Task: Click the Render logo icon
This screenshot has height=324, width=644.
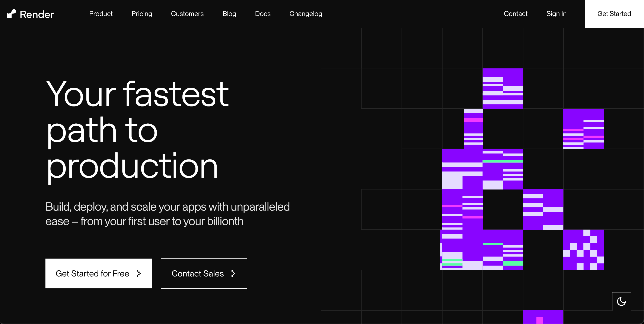Action: point(12,14)
